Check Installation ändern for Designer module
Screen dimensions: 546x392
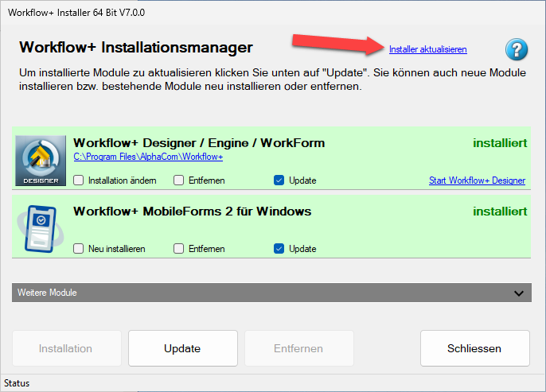click(79, 180)
